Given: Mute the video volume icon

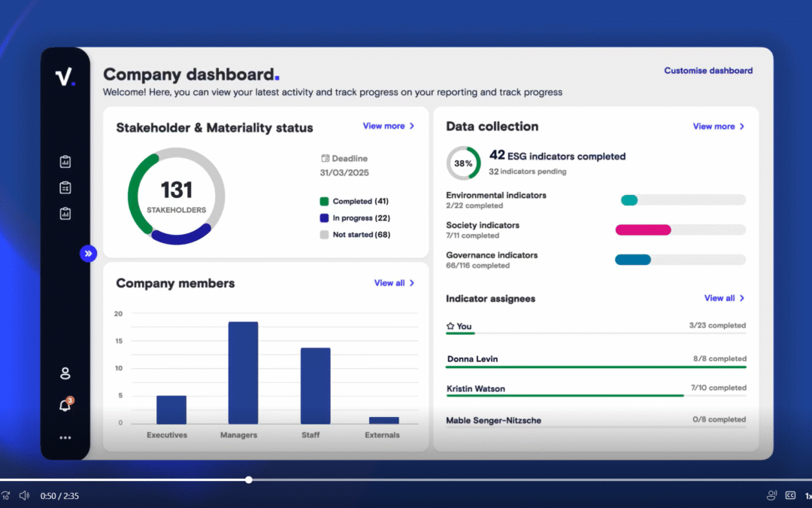Looking at the screenshot, I should (23, 495).
